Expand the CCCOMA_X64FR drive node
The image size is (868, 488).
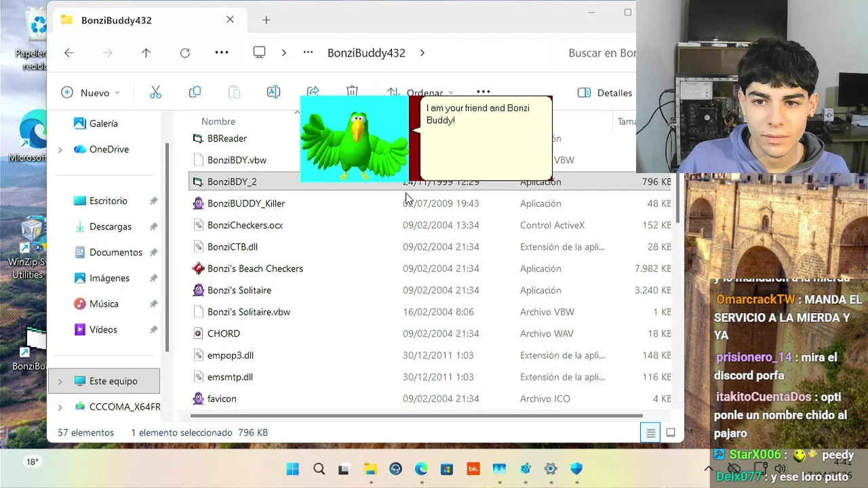coord(60,407)
